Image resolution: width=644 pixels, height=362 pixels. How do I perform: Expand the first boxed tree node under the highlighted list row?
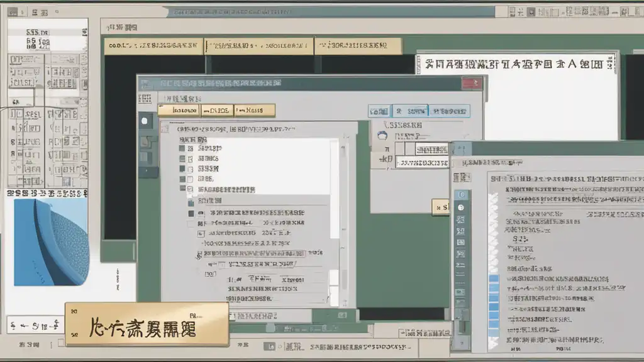pos(201,234)
